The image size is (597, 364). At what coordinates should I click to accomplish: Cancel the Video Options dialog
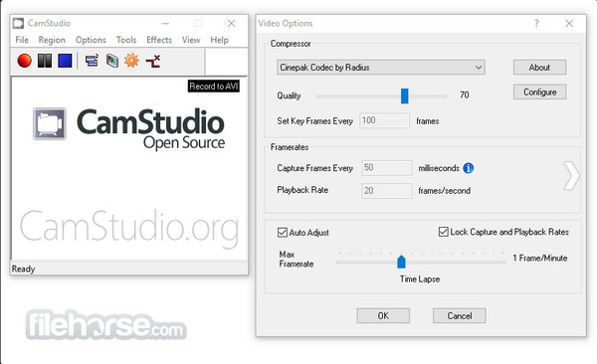459,315
